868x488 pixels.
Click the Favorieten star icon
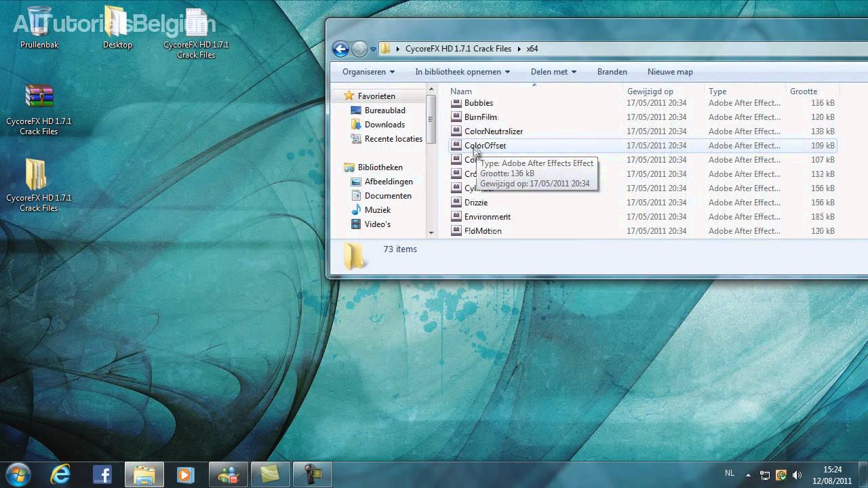pyautogui.click(x=349, y=96)
